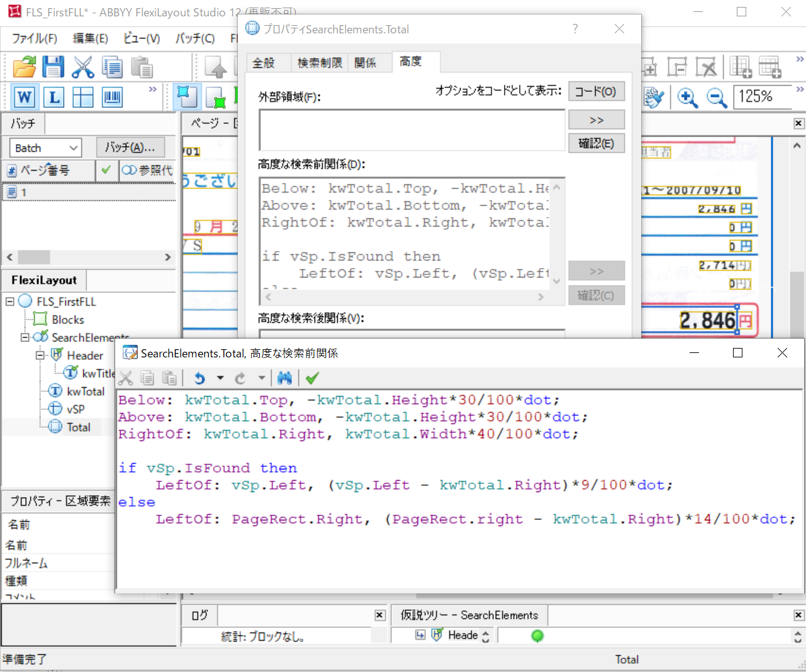The height and width of the screenshot is (672, 806).
Task: Click the バッチ(A)... button
Action: [x=130, y=147]
